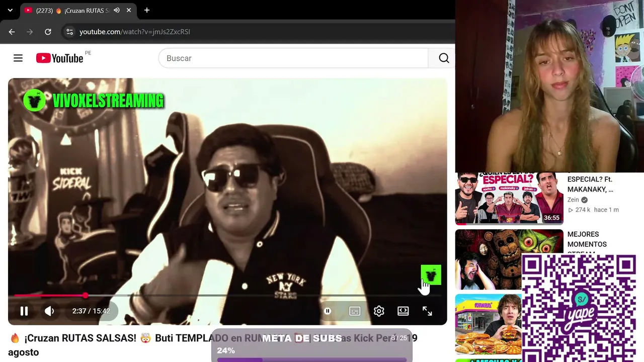Visit the Zein channel link
Screen dimensions: 644x362
tap(573, 200)
